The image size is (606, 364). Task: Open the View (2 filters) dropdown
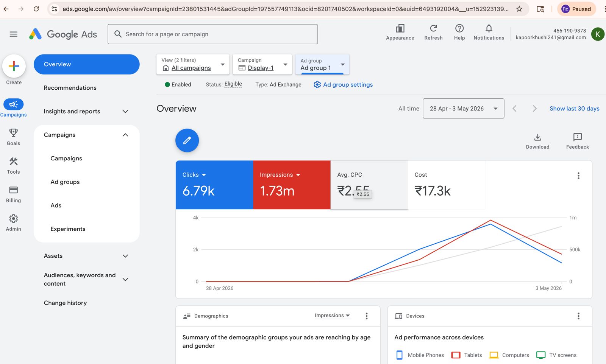[x=193, y=64]
